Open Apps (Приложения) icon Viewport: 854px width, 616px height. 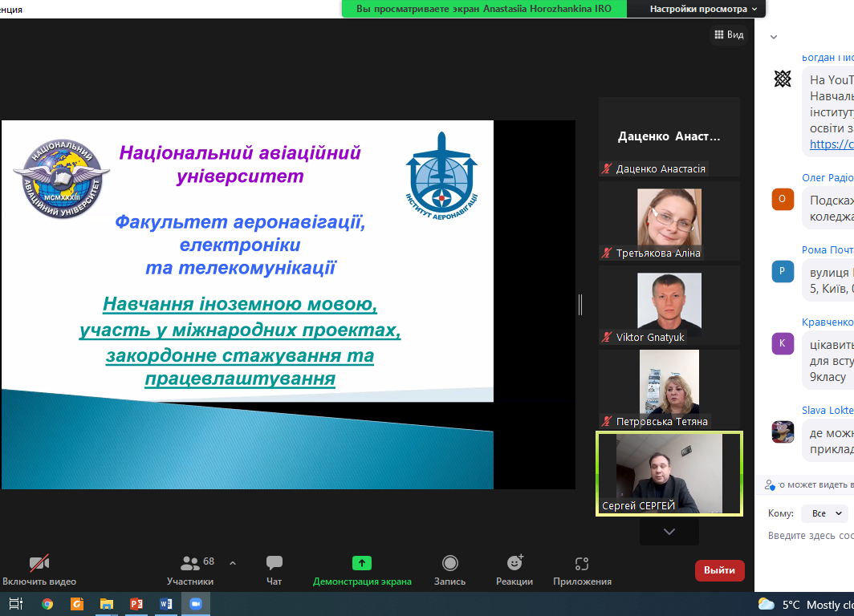point(582,564)
